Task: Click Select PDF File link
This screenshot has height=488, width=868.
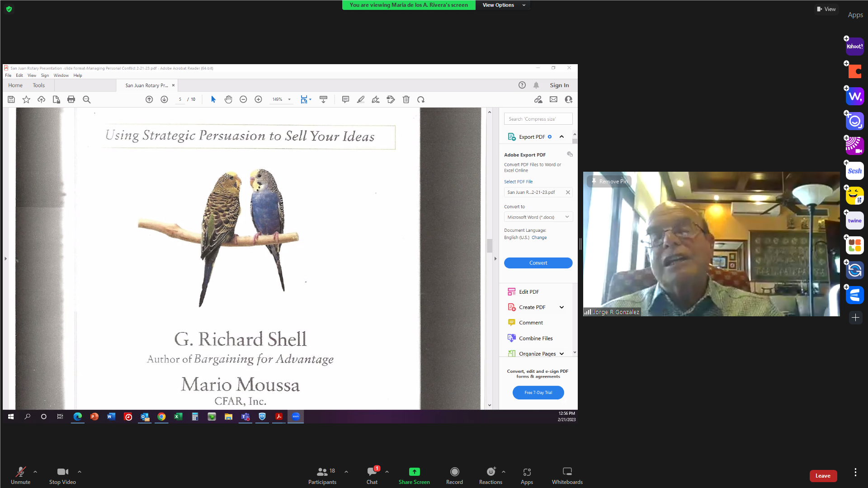Action: tap(518, 182)
